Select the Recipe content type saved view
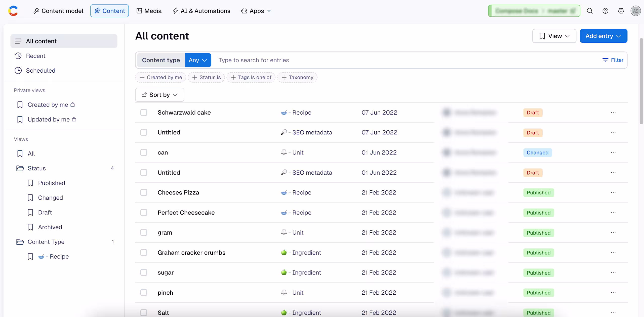Viewport: 644px width, 317px height. click(53, 256)
